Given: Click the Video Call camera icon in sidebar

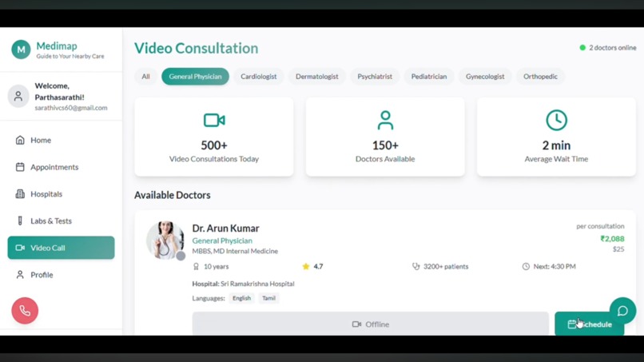Looking at the screenshot, I should [20, 248].
